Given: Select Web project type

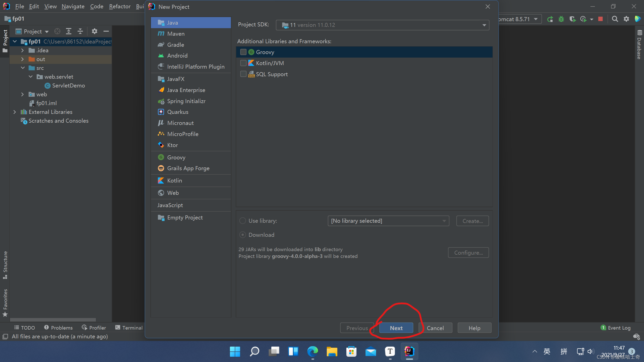Looking at the screenshot, I should coord(191,193).
